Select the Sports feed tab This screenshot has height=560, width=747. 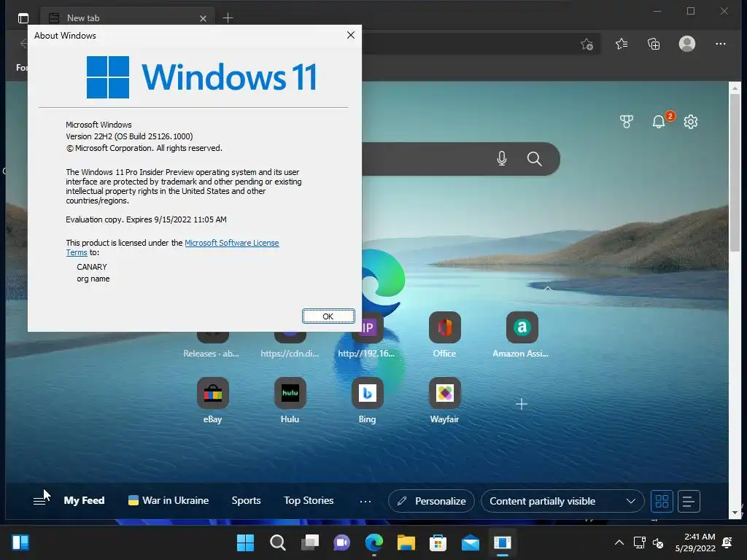(x=246, y=500)
